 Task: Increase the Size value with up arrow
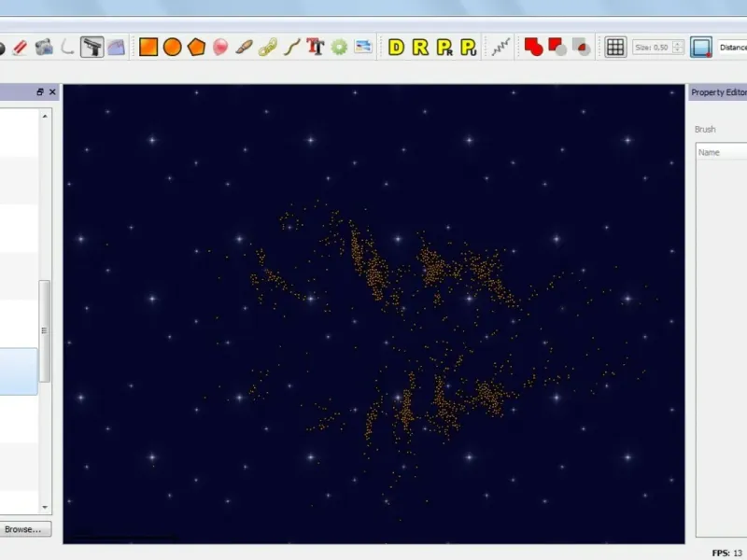678,44
